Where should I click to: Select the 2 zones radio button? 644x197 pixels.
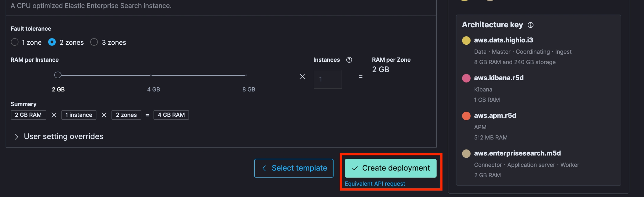(x=52, y=42)
